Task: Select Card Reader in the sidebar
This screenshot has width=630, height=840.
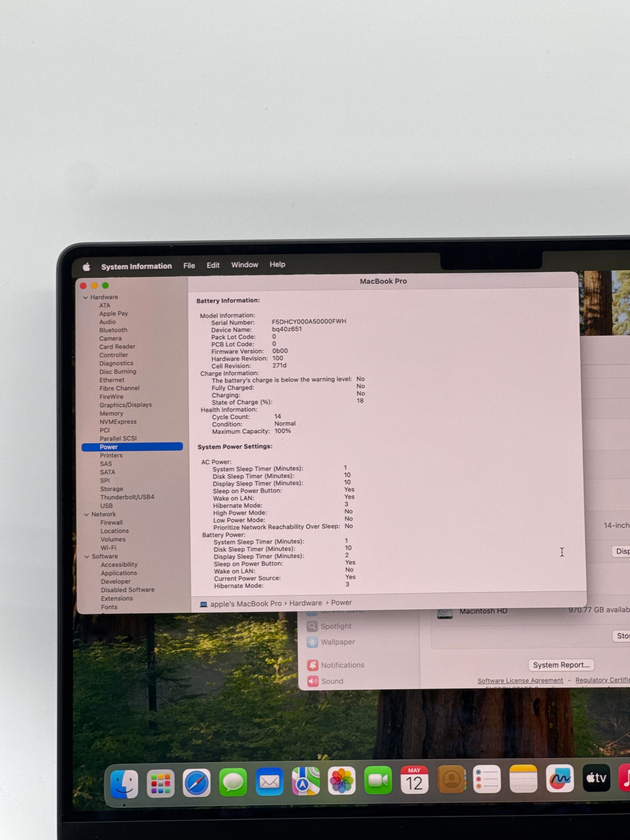Action: [x=117, y=347]
